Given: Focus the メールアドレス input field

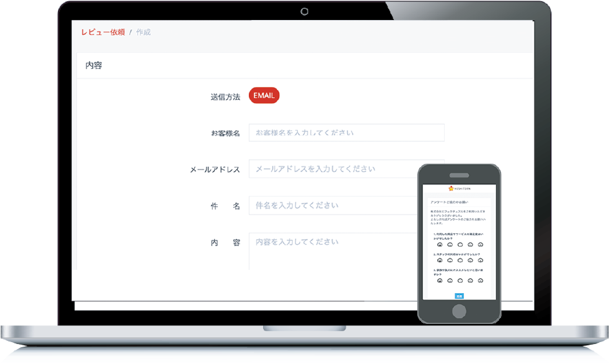Looking at the screenshot, I should pos(333,169).
